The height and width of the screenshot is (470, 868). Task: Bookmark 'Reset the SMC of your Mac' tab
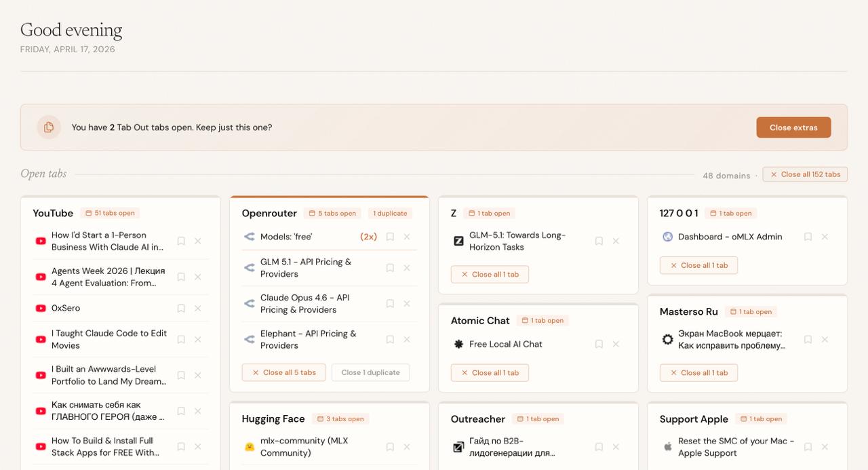(808, 447)
